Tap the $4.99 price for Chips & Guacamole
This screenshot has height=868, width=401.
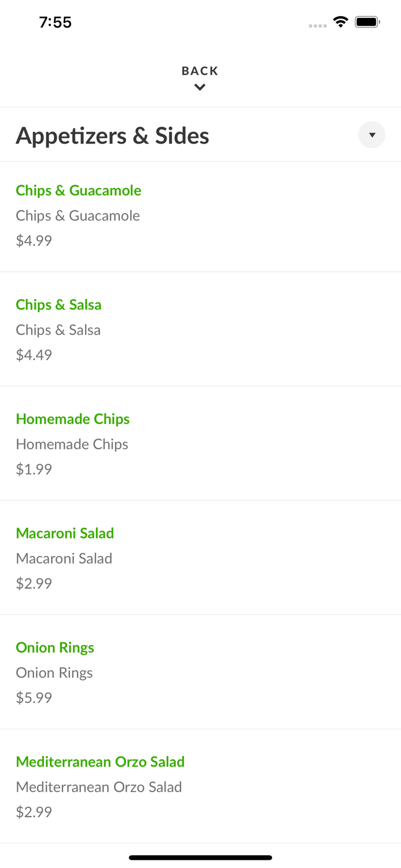point(34,241)
